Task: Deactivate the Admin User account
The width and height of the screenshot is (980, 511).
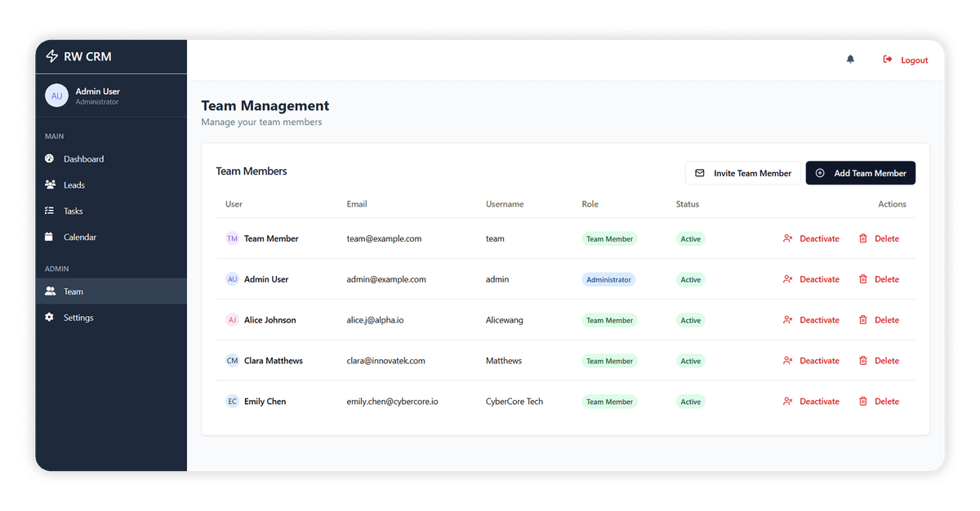Action: (x=811, y=279)
